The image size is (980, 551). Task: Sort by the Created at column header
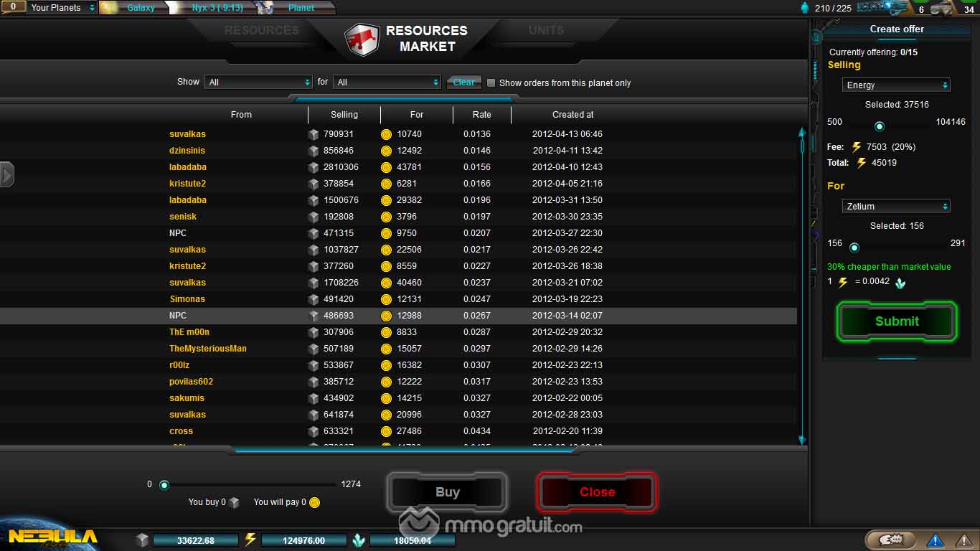[573, 115]
